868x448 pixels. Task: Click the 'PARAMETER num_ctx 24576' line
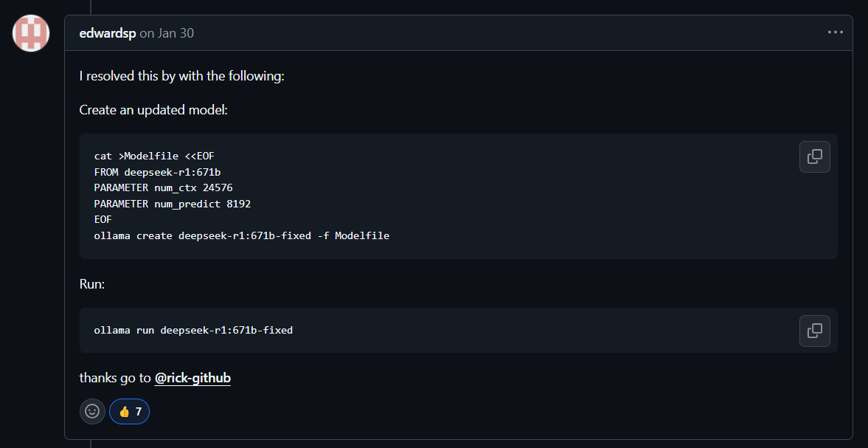point(163,187)
